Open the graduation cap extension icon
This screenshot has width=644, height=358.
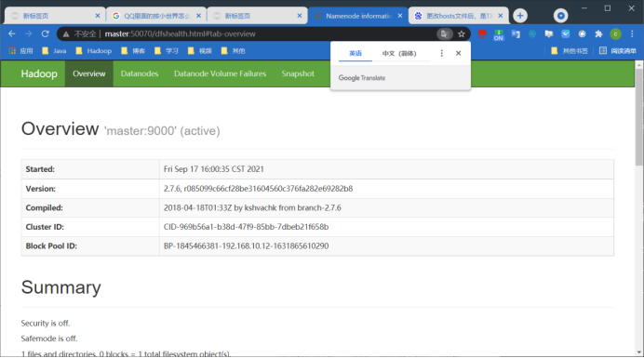(566, 34)
